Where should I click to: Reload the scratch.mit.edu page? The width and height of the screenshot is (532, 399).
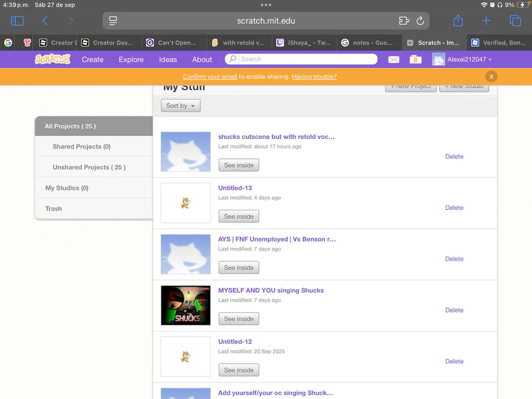click(420, 21)
